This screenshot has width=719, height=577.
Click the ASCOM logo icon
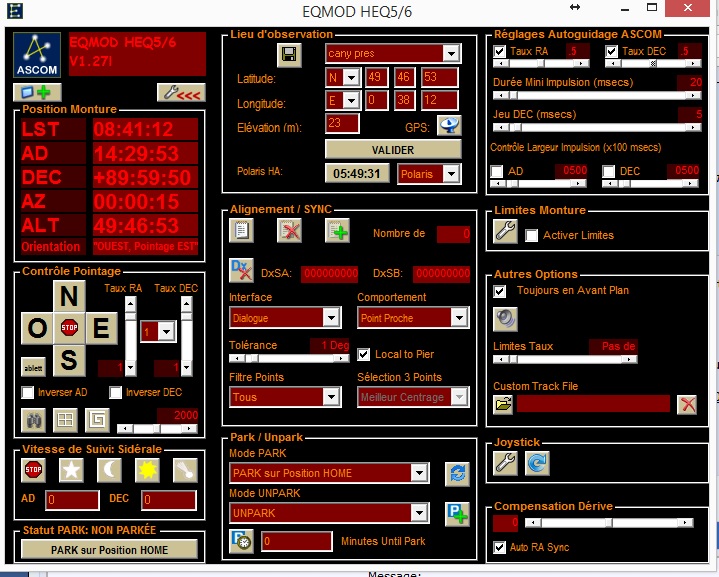click(x=37, y=55)
